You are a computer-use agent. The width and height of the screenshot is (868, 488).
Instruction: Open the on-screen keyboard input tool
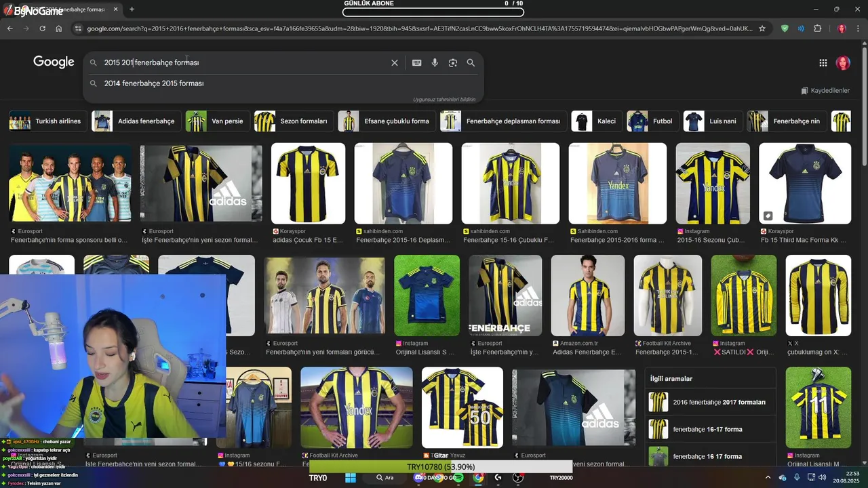416,62
